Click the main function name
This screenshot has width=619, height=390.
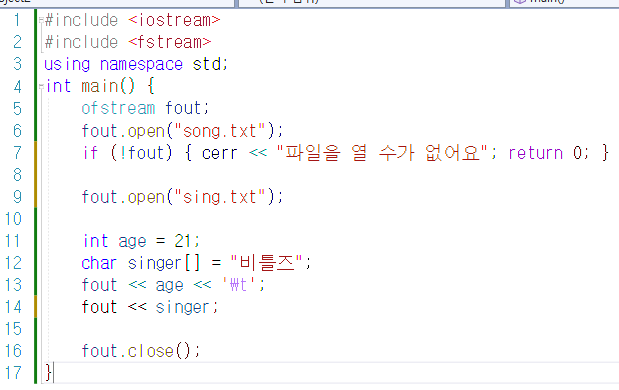tap(99, 86)
